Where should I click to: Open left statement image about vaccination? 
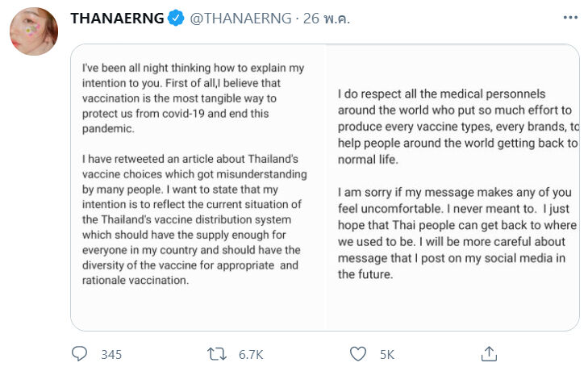[198, 187]
